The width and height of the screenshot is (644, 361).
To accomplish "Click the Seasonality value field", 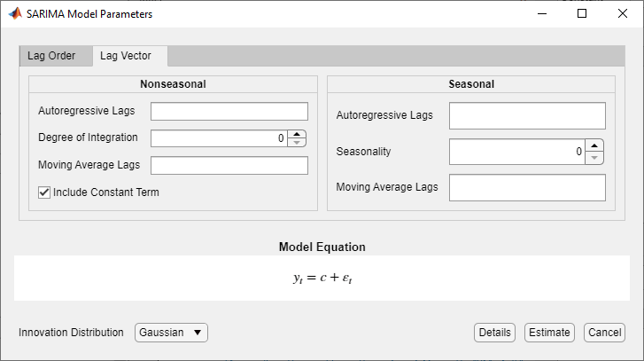I will [517, 152].
